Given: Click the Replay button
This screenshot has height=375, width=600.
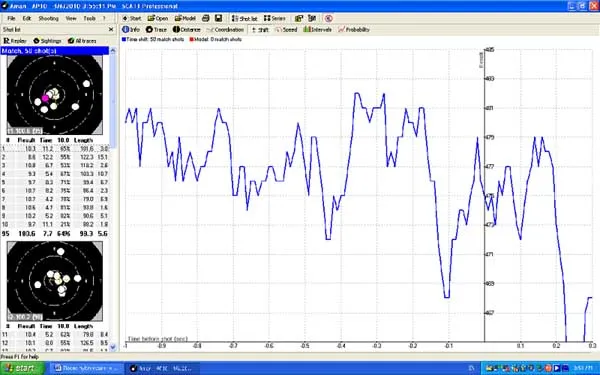Looking at the screenshot, I should pyautogui.click(x=15, y=41).
